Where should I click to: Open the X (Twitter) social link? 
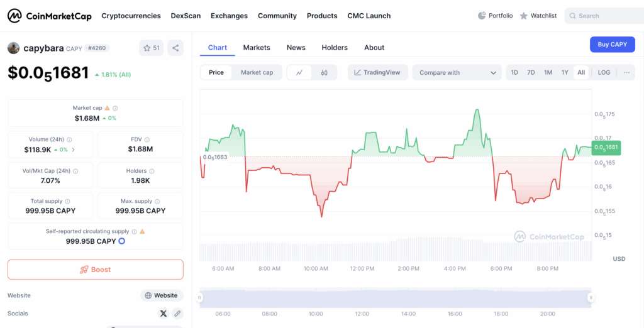tap(164, 313)
